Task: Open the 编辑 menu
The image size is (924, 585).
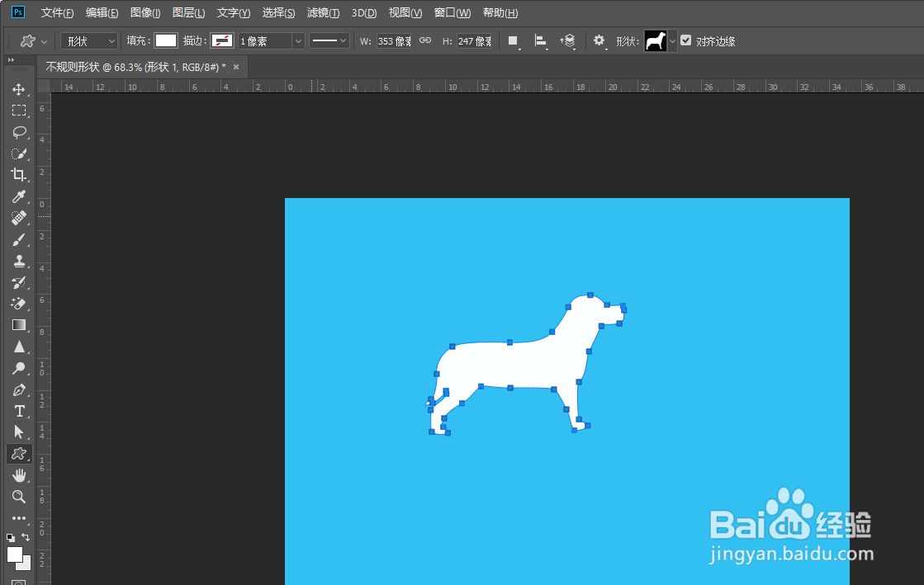Action: coord(102,12)
